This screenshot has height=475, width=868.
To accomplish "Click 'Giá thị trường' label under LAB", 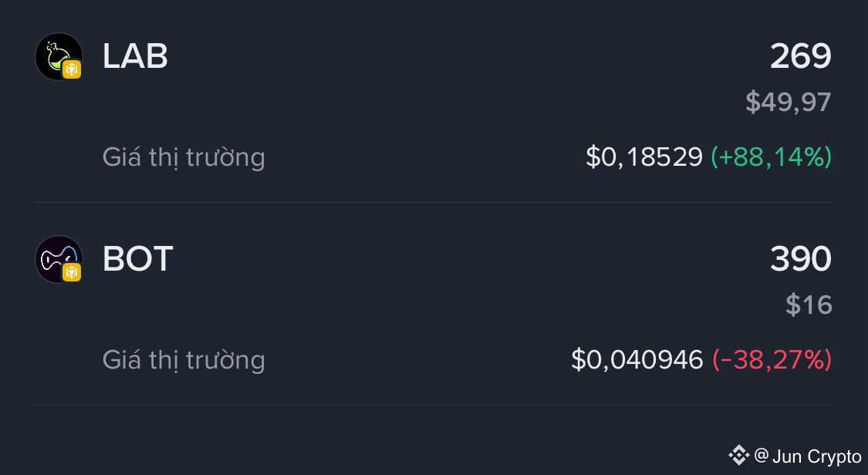I will point(184,157).
